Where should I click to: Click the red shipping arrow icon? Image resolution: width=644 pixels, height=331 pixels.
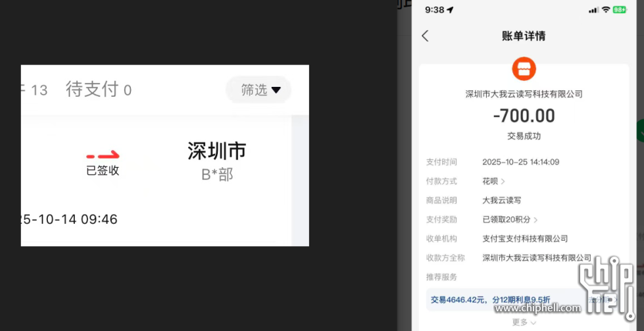(103, 156)
